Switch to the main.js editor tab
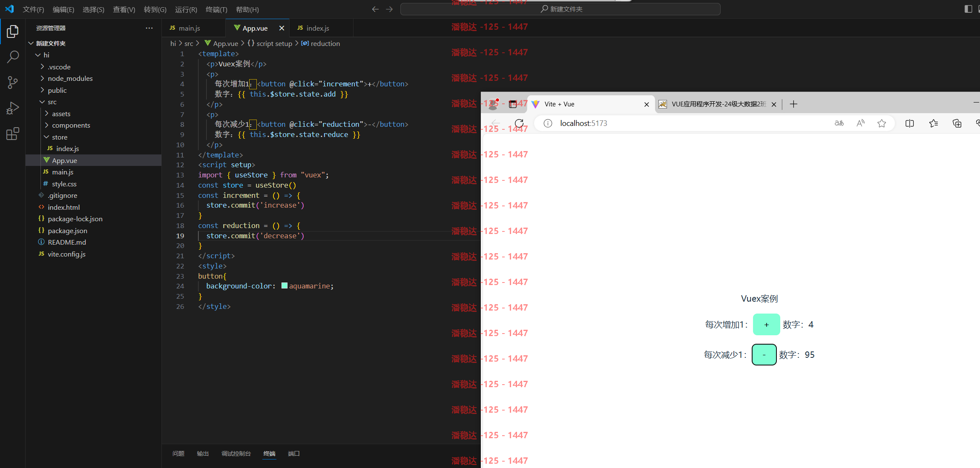 [193, 28]
